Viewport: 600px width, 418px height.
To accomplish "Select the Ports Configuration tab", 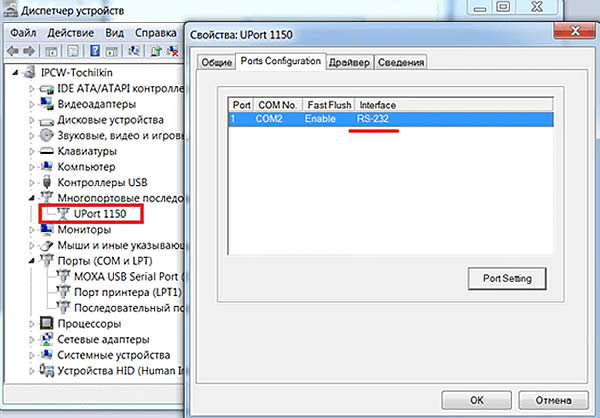I will [x=280, y=61].
